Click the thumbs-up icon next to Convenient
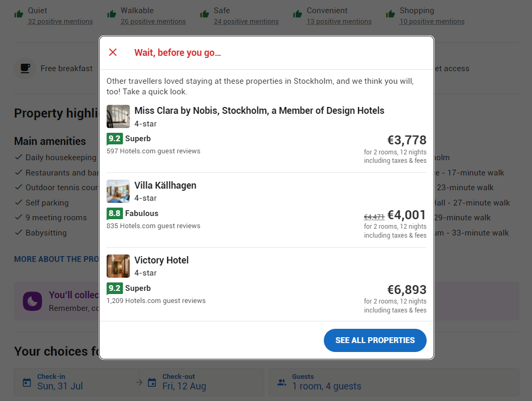This screenshot has height=401, width=532. [x=297, y=13]
